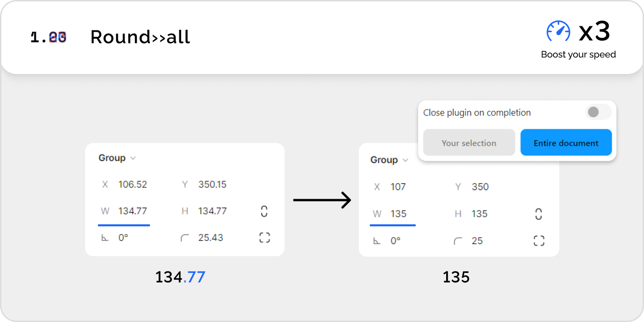Click independent corners icon in right panel

click(x=539, y=241)
